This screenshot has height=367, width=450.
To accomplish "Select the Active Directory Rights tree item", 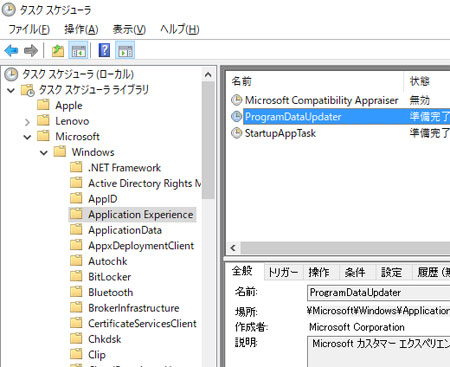I will pos(136,183).
